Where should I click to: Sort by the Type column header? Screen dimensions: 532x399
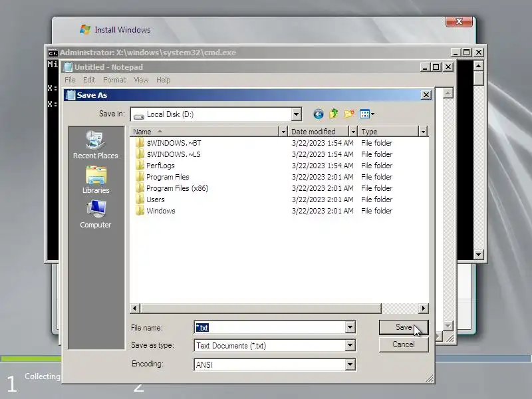[388, 131]
